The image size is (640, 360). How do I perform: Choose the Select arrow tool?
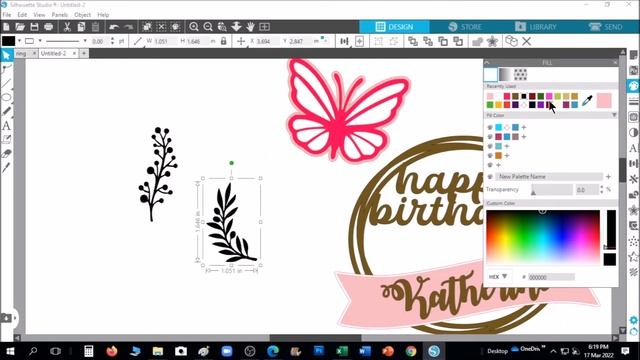click(6, 55)
